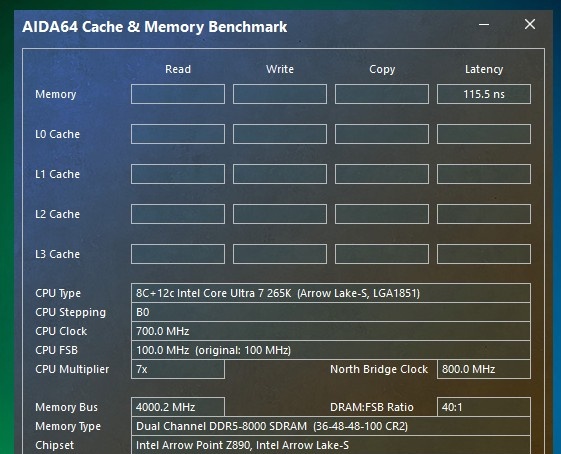The width and height of the screenshot is (561, 454).
Task: Click the L0 Cache row label
Action: click(x=57, y=134)
